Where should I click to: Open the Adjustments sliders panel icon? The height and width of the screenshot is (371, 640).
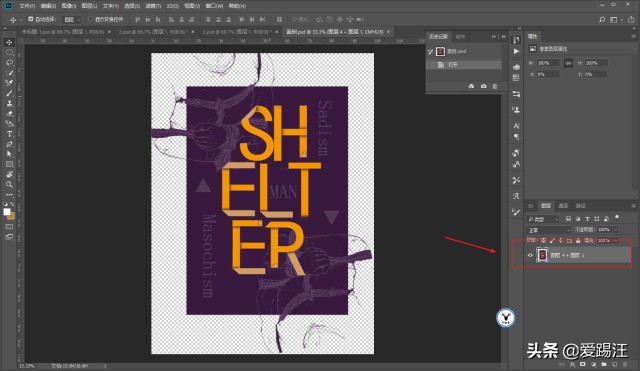(x=516, y=94)
